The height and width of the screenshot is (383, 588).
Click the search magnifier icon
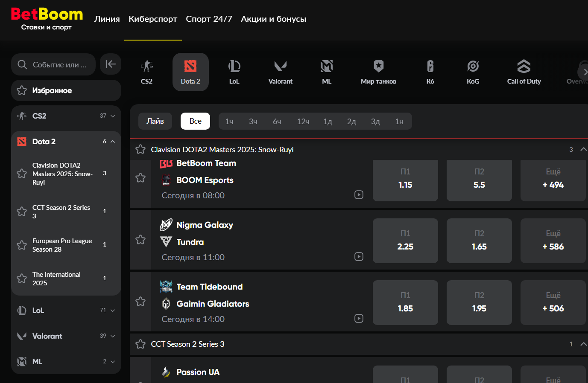coord(22,65)
